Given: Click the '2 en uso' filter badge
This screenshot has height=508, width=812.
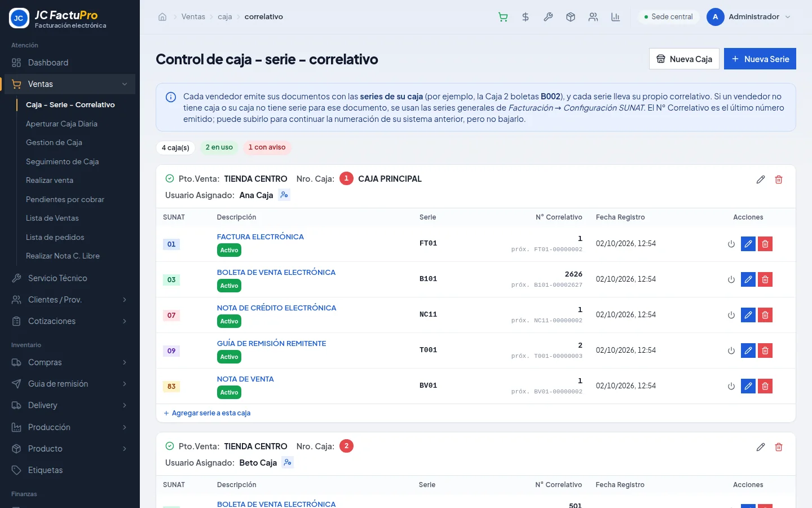Looking at the screenshot, I should click(219, 147).
